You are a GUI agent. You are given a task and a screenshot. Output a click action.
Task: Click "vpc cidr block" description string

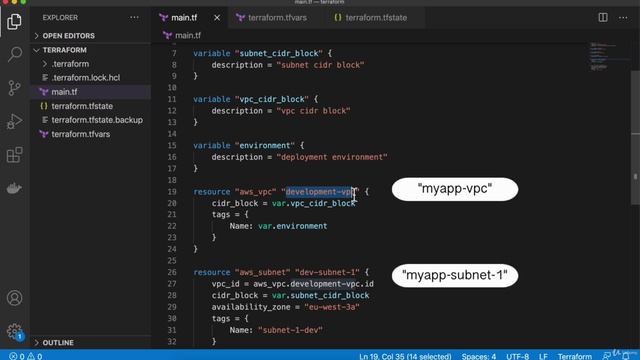point(313,111)
